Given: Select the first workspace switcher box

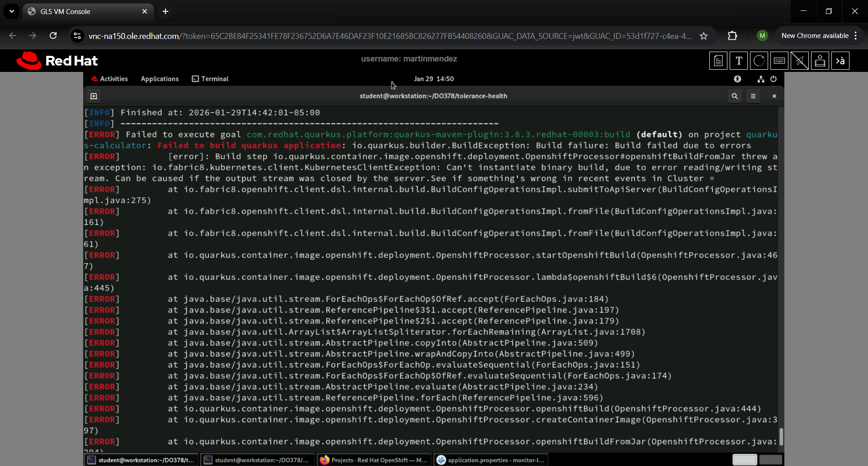Looking at the screenshot, I should [745, 460].
